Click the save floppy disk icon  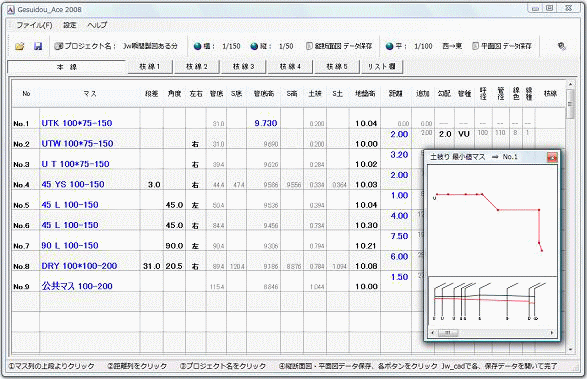38,46
